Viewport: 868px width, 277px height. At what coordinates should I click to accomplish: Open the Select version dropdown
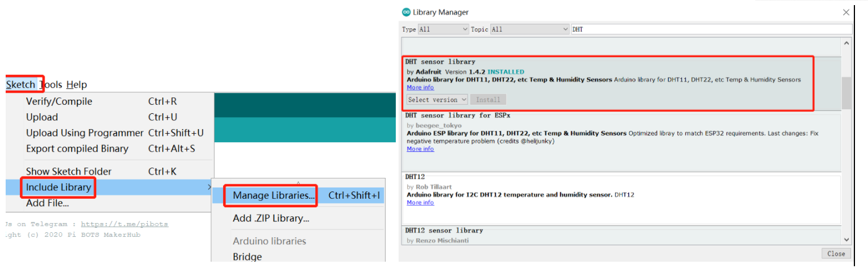tap(437, 100)
